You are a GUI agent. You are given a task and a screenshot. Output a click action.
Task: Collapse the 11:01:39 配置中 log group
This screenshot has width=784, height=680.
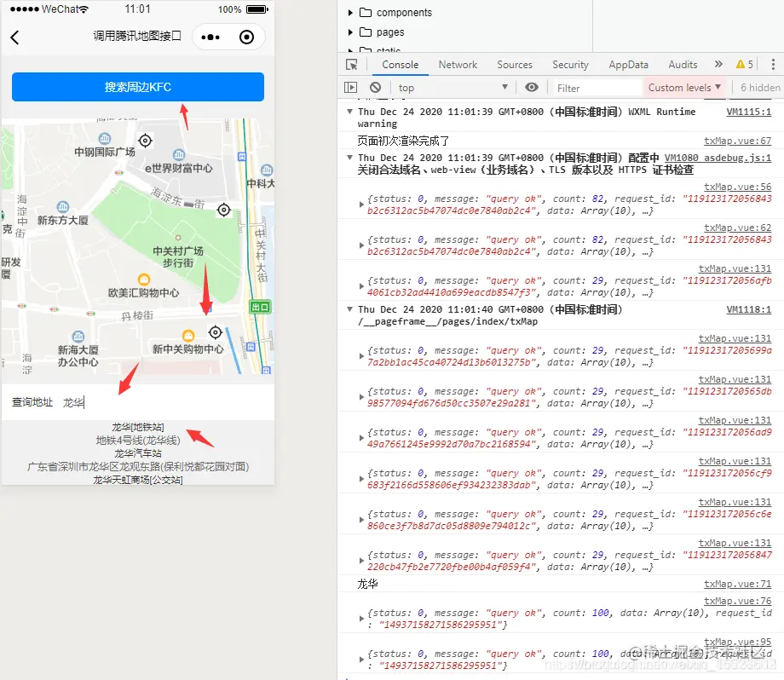pyautogui.click(x=350, y=158)
